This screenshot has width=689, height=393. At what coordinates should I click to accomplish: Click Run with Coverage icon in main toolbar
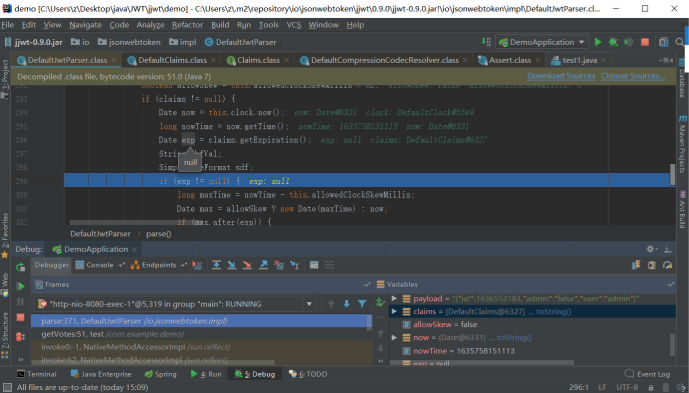629,42
